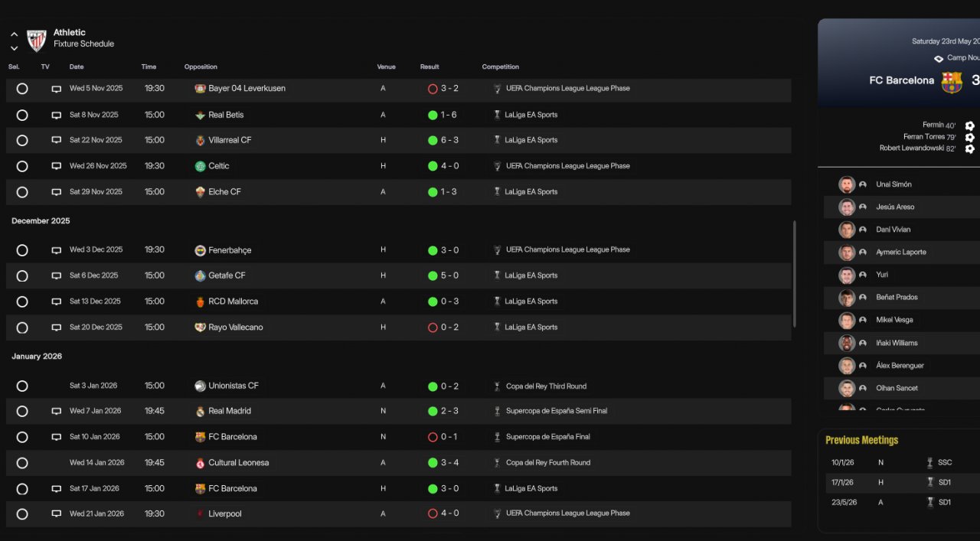Click TV icon for Bayer 04 Leverkusen match

pos(56,90)
